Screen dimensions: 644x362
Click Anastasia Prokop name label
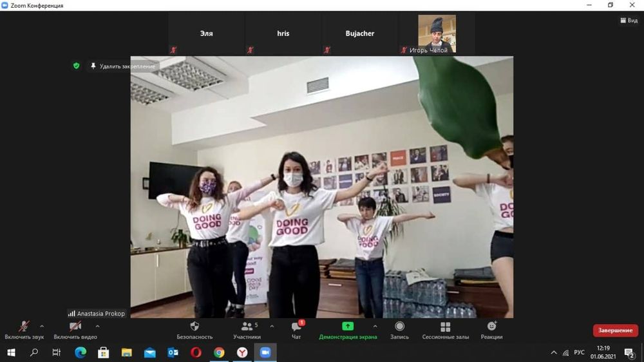(x=97, y=314)
